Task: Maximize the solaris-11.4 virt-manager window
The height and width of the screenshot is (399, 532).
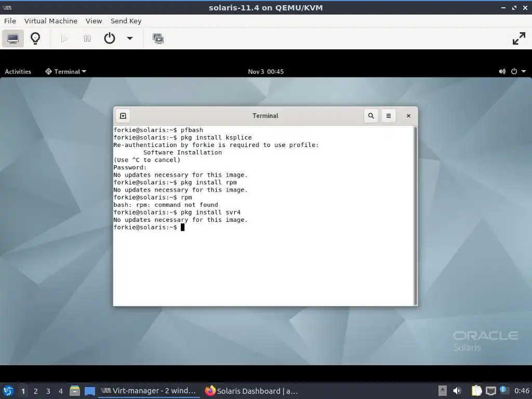Action: pos(514,7)
